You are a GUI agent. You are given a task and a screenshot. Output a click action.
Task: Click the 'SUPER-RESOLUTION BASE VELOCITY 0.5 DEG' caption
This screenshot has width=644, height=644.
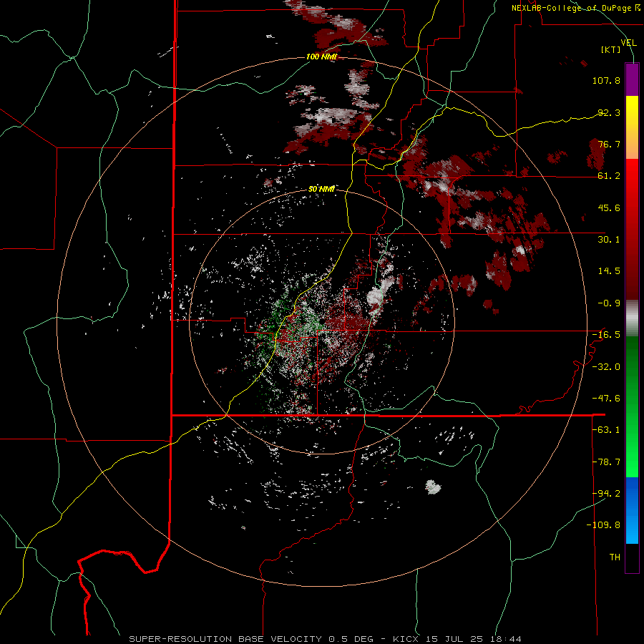click(251, 639)
